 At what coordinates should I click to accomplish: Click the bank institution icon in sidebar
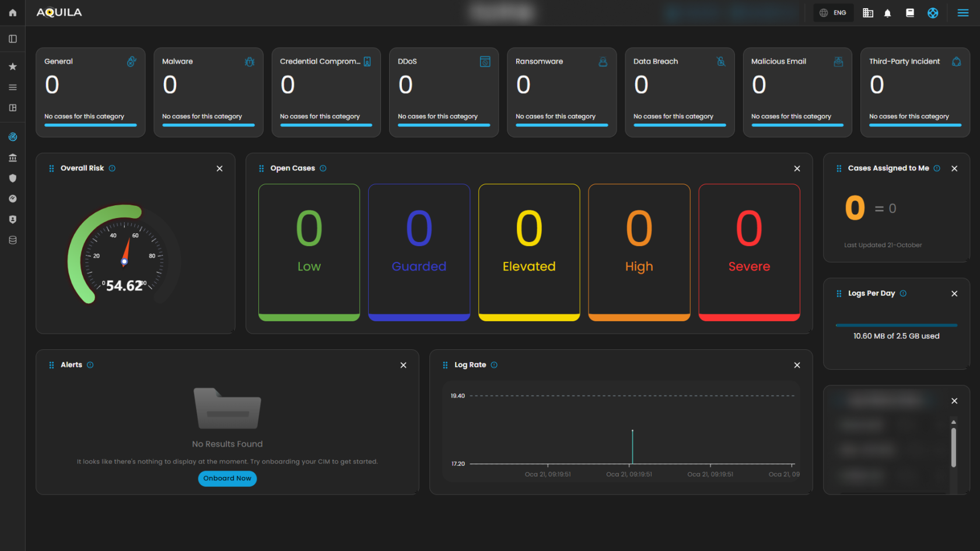pos(12,157)
